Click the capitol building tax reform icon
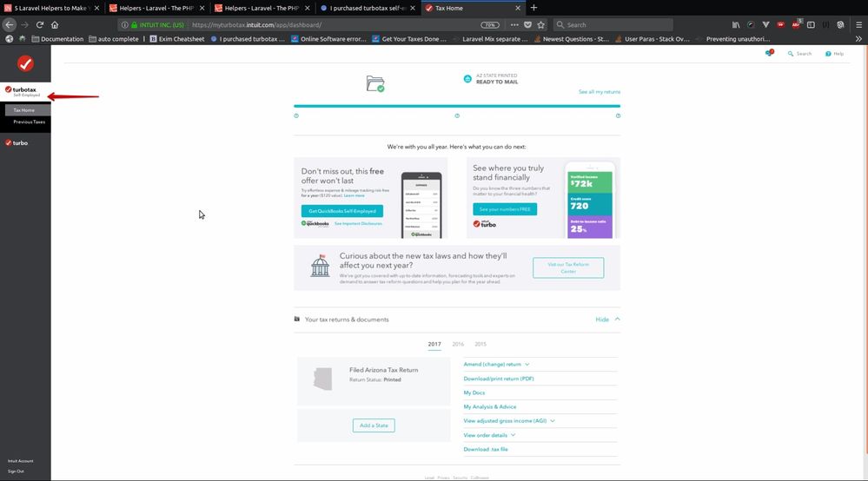Image resolution: width=868 pixels, height=481 pixels. click(x=320, y=266)
